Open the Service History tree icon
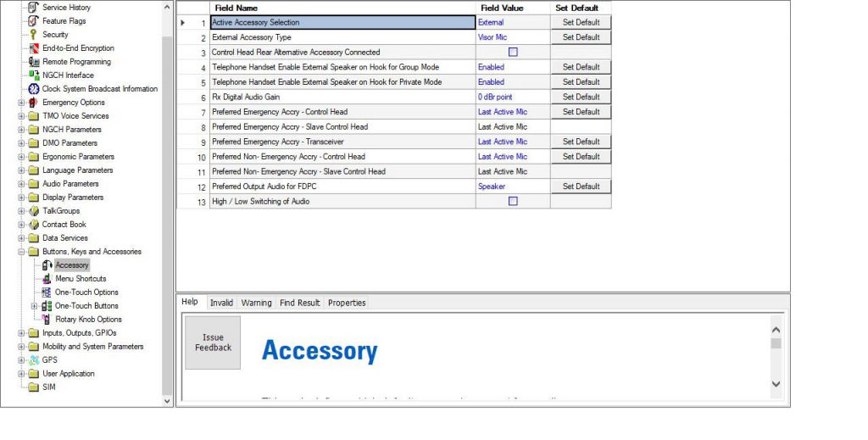868x440 pixels. click(x=33, y=7)
